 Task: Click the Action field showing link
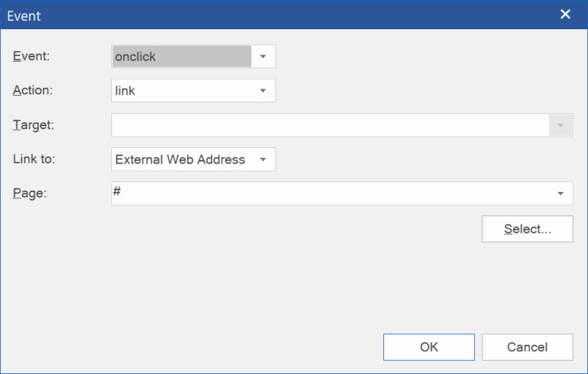coord(193,90)
